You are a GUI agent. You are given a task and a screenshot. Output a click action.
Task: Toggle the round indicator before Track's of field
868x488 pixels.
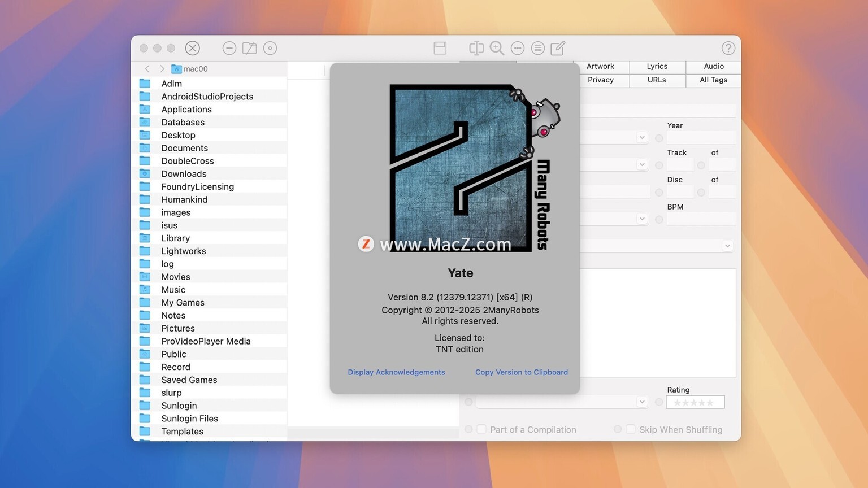coord(701,165)
